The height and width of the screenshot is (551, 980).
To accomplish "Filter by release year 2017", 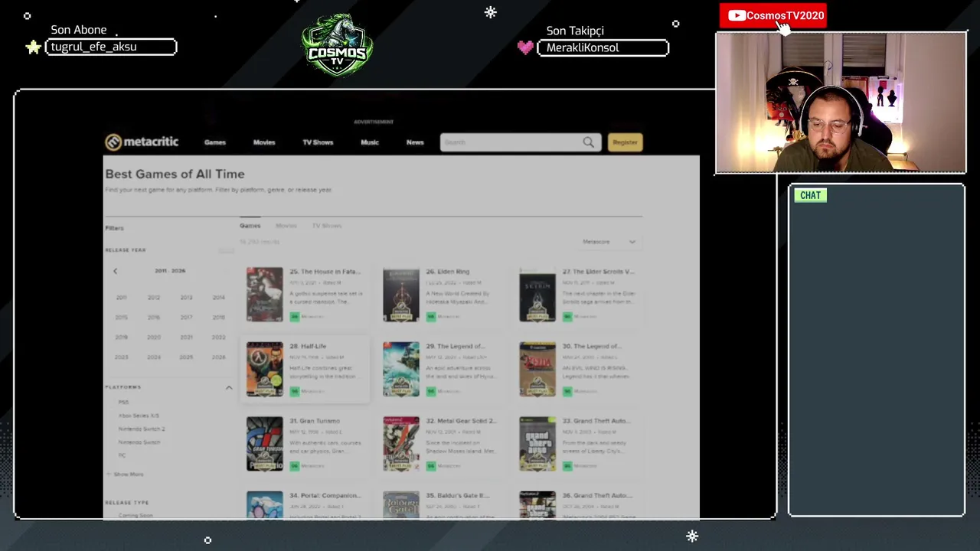I will [x=187, y=318].
